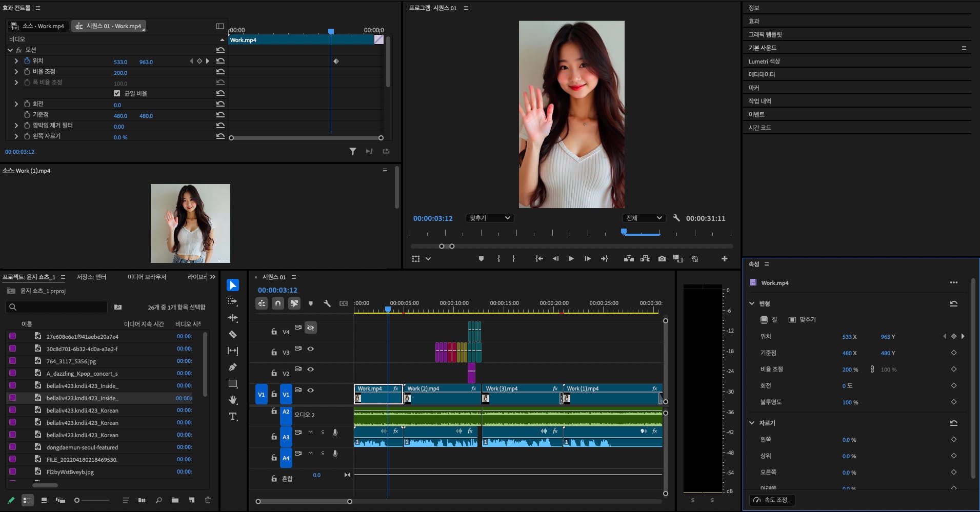Click the 채우기 fill button in properties
The width and height of the screenshot is (980, 512).
[x=768, y=319]
